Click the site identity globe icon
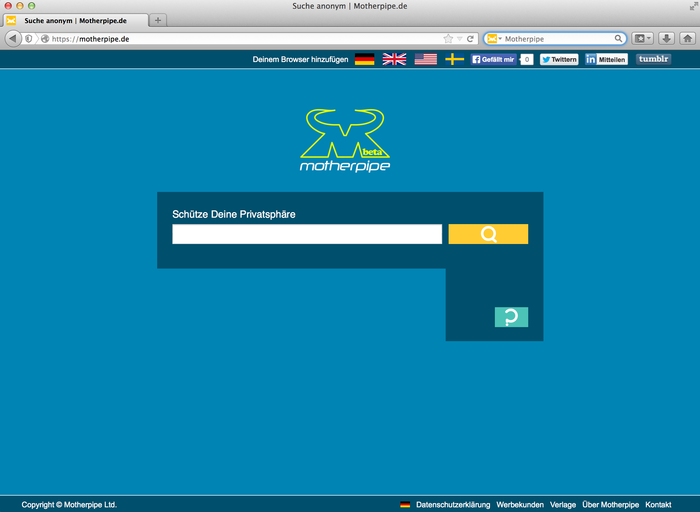Viewport: 700px width, 512px height. [45, 39]
